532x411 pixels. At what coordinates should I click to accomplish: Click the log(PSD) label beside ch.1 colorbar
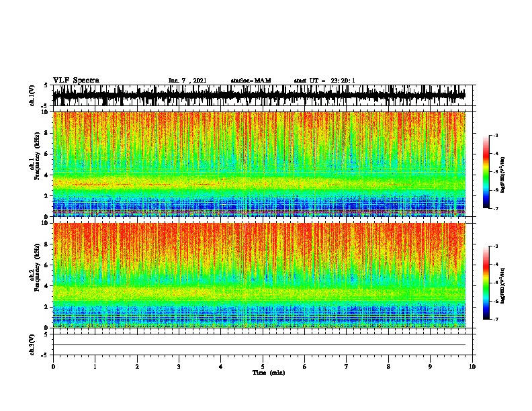pos(503,175)
